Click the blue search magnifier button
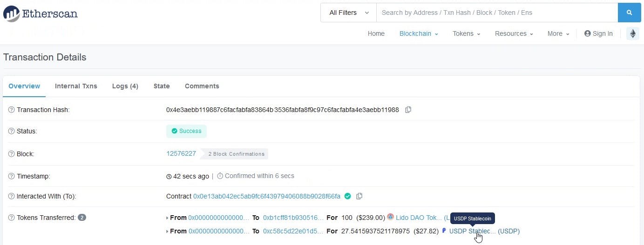Viewport: 644px width, 245px height. pyautogui.click(x=629, y=13)
